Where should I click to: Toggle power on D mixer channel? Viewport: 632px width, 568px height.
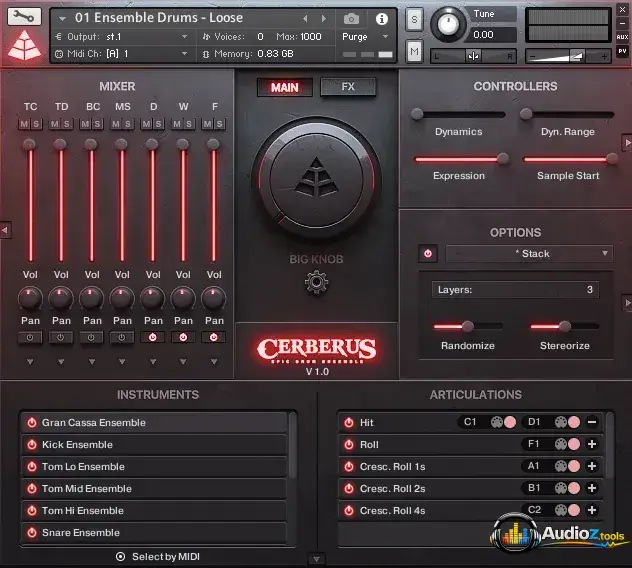152,337
